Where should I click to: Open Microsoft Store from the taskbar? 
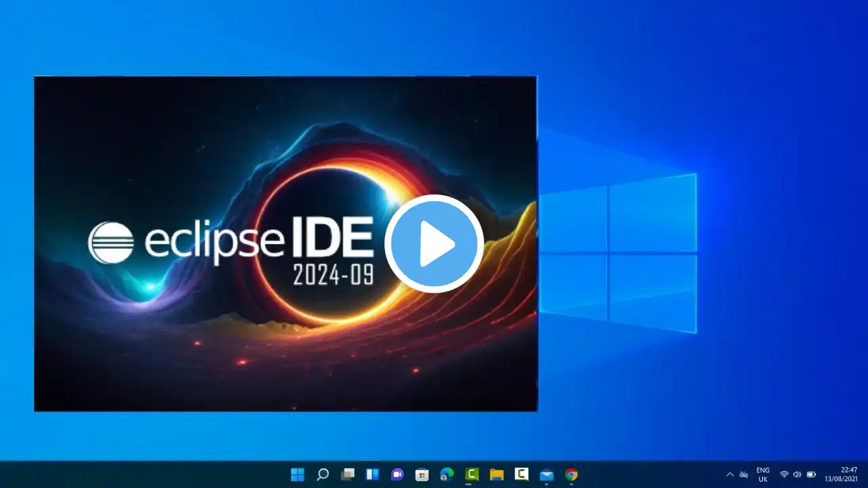[x=422, y=474]
